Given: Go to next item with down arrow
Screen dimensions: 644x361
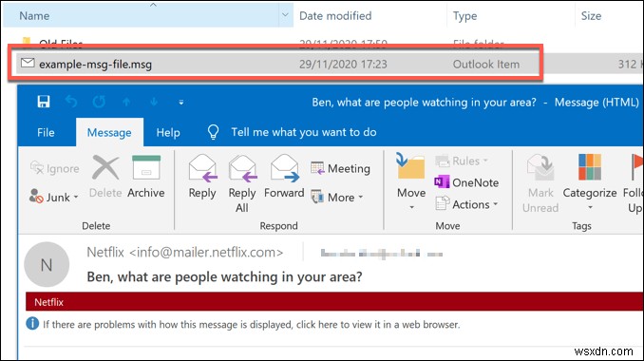Looking at the screenshot, I should click(x=154, y=102).
